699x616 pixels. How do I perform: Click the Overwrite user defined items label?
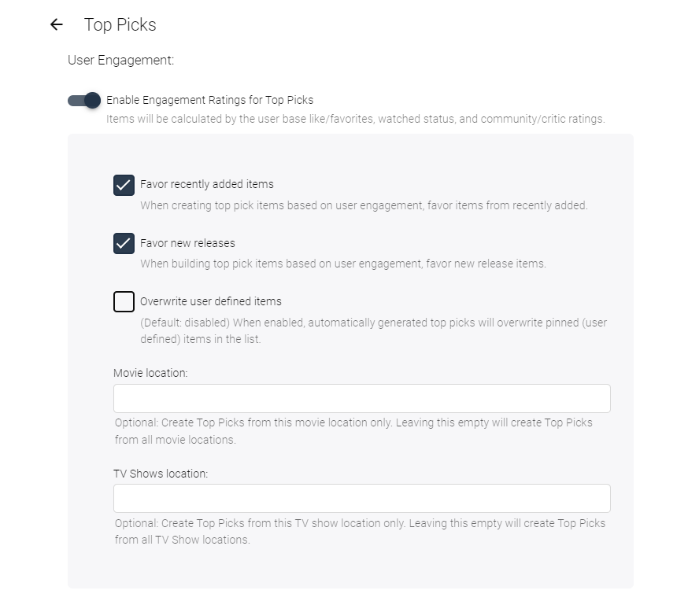[211, 301]
